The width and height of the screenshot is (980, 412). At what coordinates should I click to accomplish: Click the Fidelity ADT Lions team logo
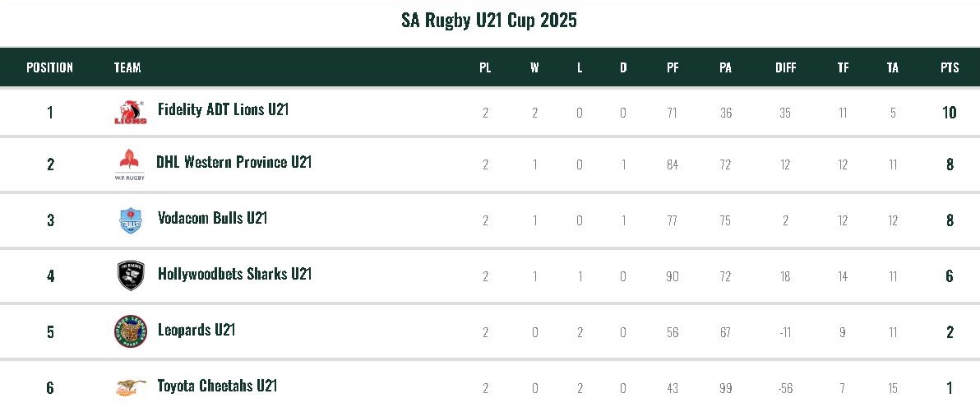click(x=131, y=113)
